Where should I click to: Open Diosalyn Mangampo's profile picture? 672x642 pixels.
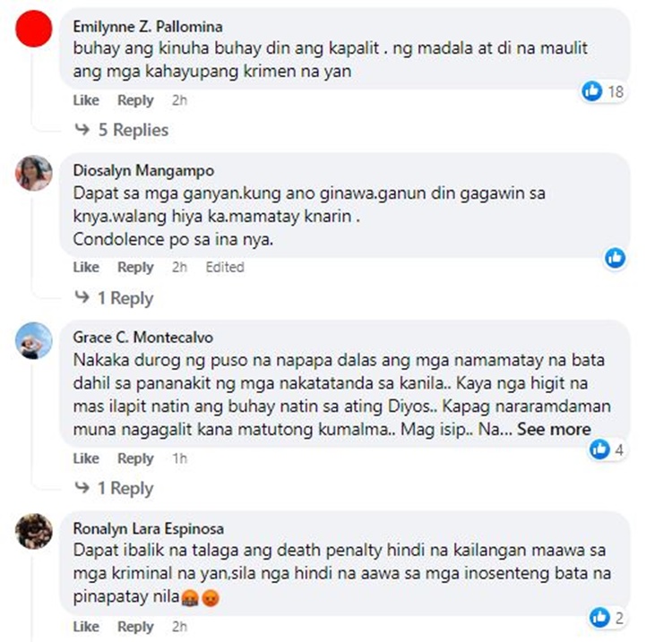[34, 173]
